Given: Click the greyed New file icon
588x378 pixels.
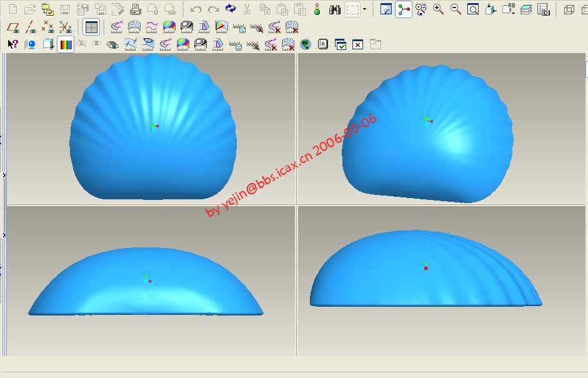Looking at the screenshot, I should tap(12, 9).
